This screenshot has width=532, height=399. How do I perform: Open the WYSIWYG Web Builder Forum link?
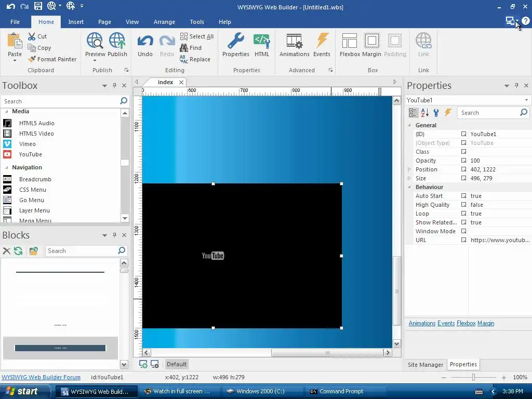[41, 377]
